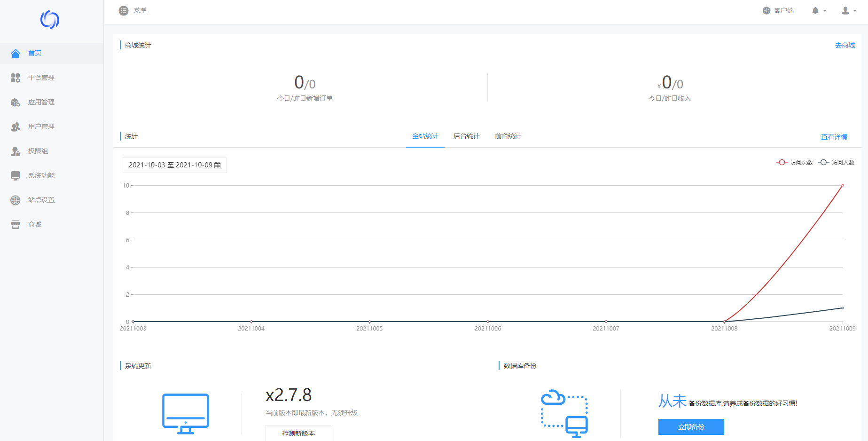
Task: Toggle the sidebar with 菜单 icon
Action: pos(124,11)
